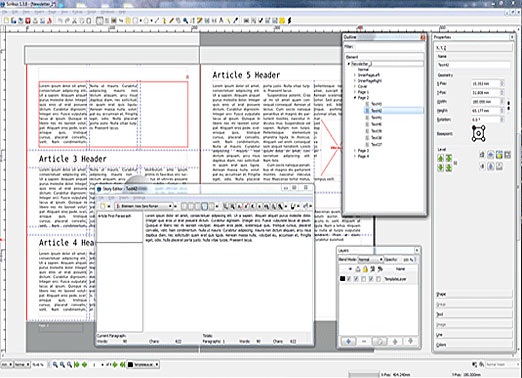Click the add layer plus button
Image resolution: width=522 pixels, height=378 pixels.
click(x=349, y=341)
